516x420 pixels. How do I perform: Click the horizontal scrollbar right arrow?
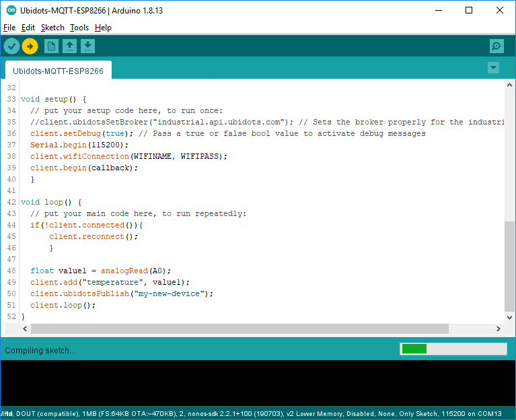499,328
